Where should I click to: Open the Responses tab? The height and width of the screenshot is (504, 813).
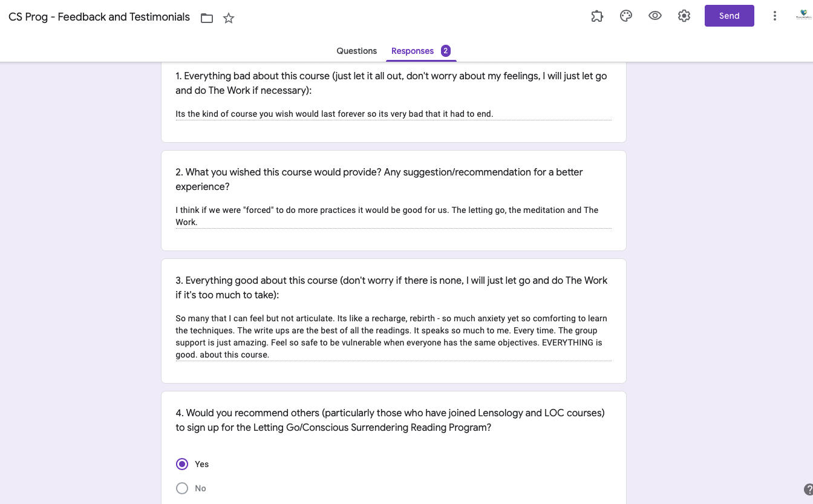(x=413, y=51)
